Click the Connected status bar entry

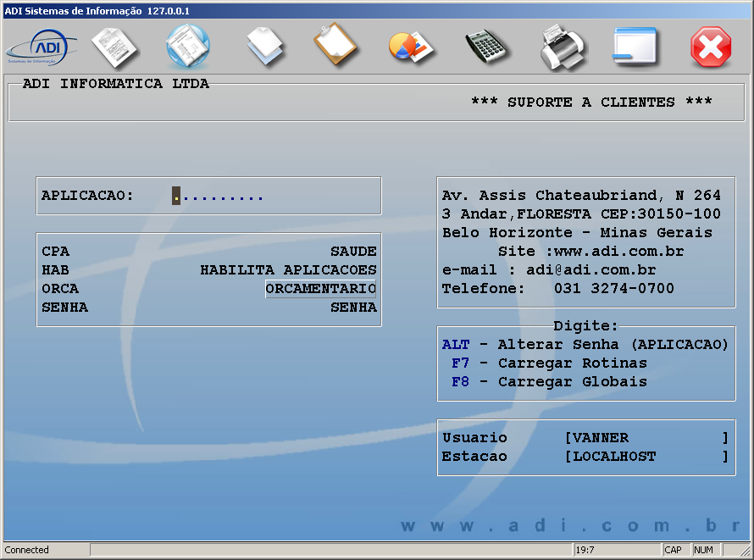tap(27, 550)
